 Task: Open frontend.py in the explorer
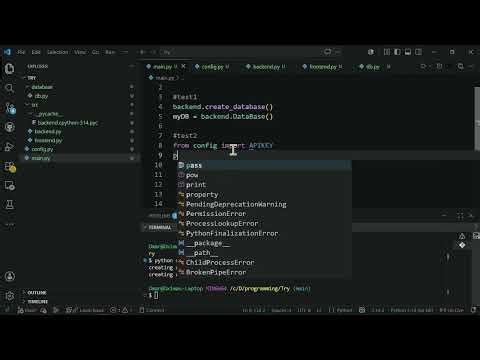48,140
